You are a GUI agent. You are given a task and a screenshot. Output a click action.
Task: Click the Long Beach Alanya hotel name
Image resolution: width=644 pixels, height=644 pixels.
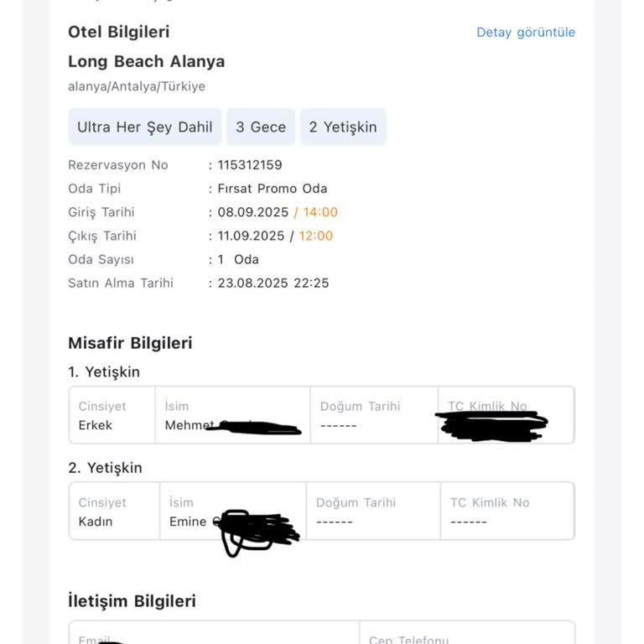click(x=146, y=62)
